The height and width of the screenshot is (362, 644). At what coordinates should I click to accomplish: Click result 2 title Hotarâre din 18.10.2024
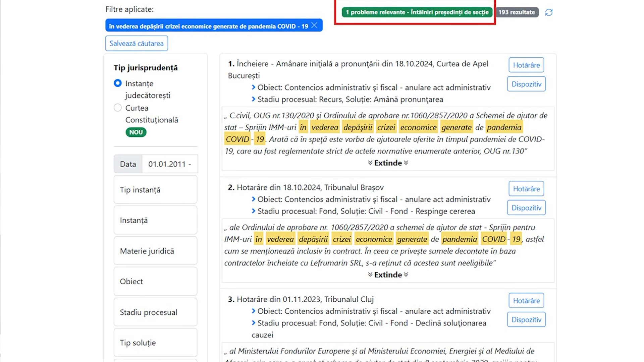(x=306, y=187)
